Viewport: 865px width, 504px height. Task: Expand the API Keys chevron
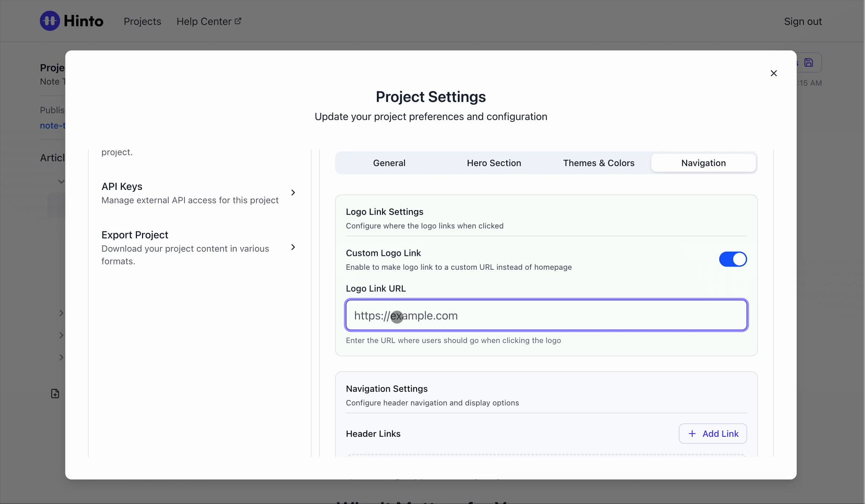click(293, 193)
